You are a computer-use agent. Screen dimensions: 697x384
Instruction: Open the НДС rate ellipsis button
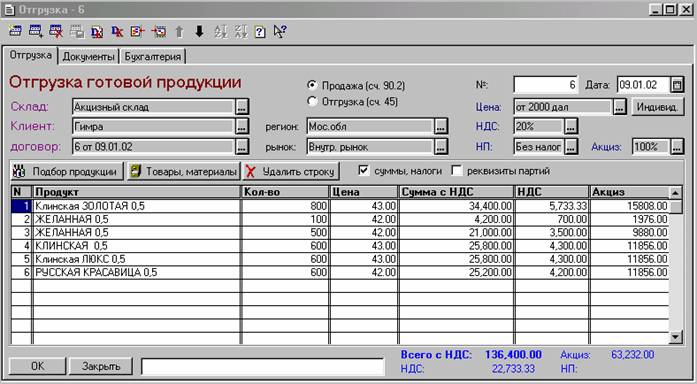click(x=571, y=127)
